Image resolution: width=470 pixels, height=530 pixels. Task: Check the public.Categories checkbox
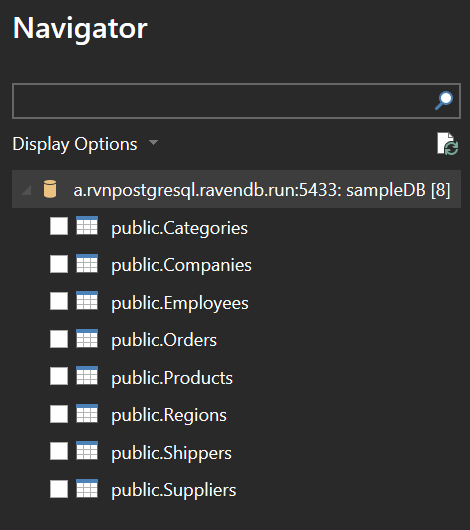point(59,226)
